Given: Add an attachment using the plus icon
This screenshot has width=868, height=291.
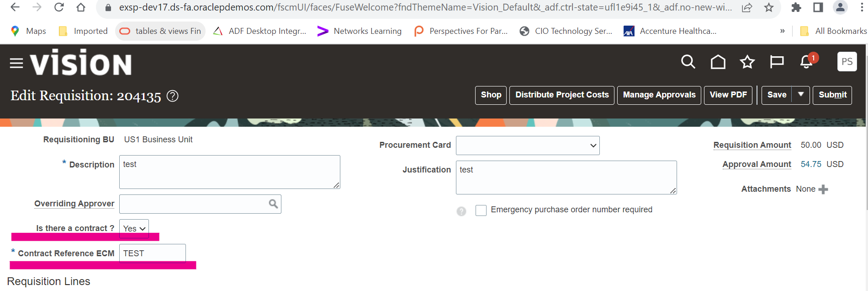Looking at the screenshot, I should (x=823, y=189).
